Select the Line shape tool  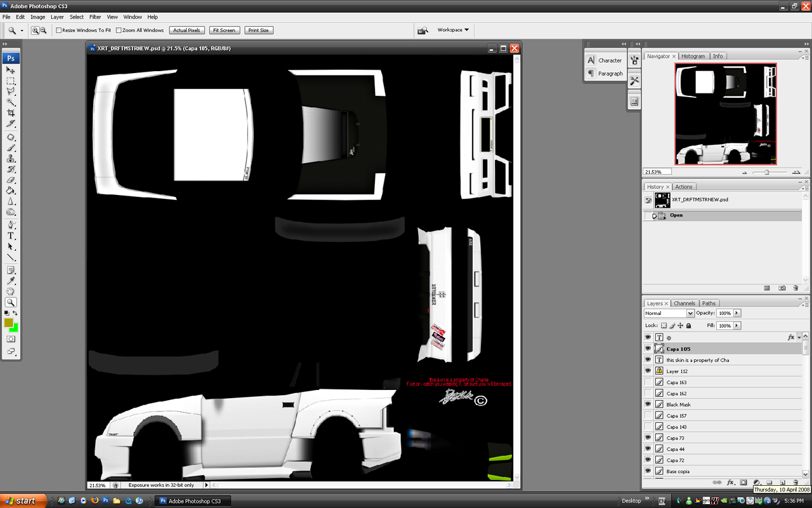coord(11,257)
